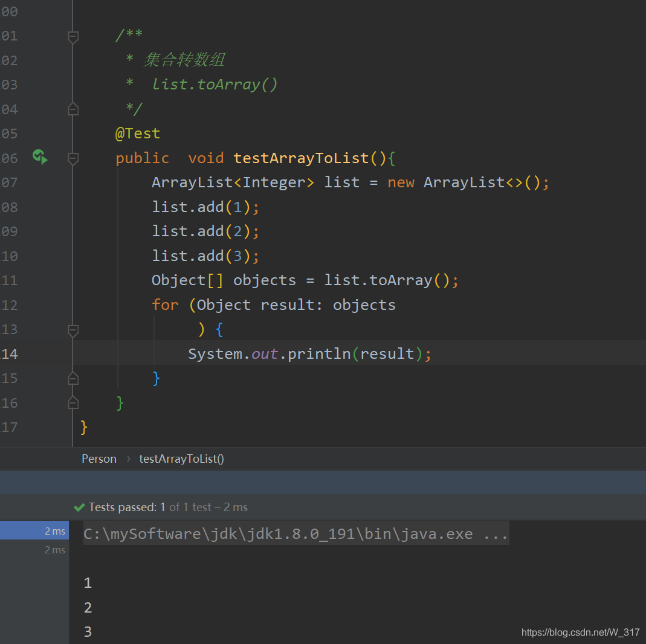Click console output line '2'
This screenshot has height=644, width=646.
(x=88, y=607)
